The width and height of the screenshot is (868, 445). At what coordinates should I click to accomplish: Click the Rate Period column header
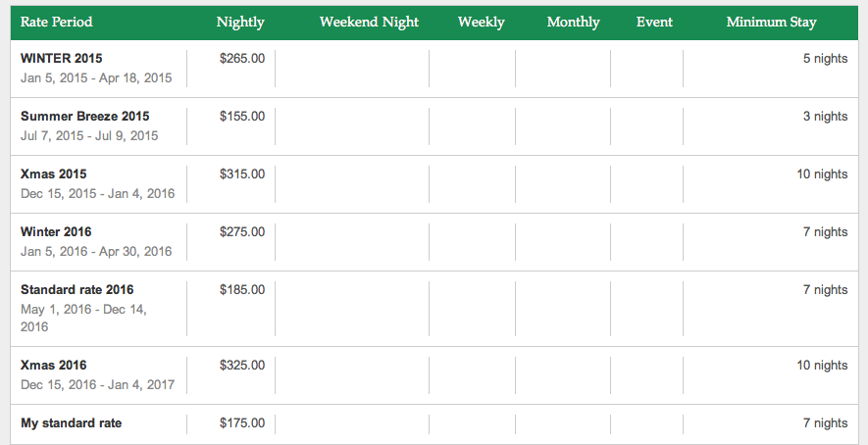pyautogui.click(x=57, y=23)
